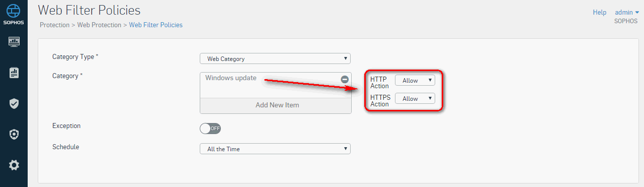Open the Schedule dropdown
The height and width of the screenshot is (187, 644).
click(x=275, y=149)
